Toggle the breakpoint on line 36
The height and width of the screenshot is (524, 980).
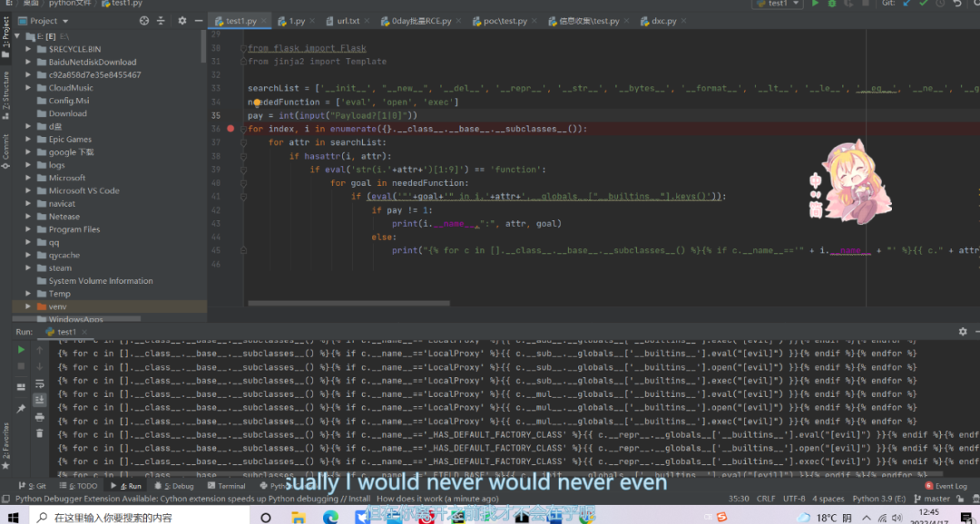[x=230, y=129]
